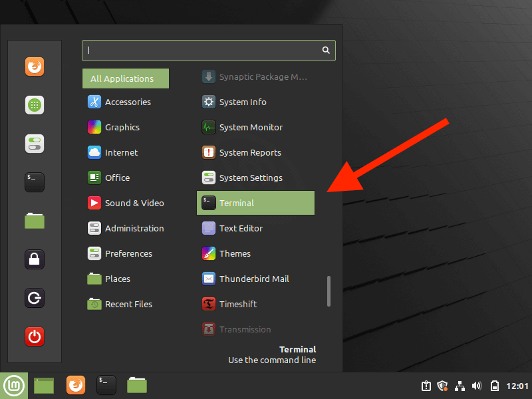Lock the screen using the padlock icon

point(35,259)
